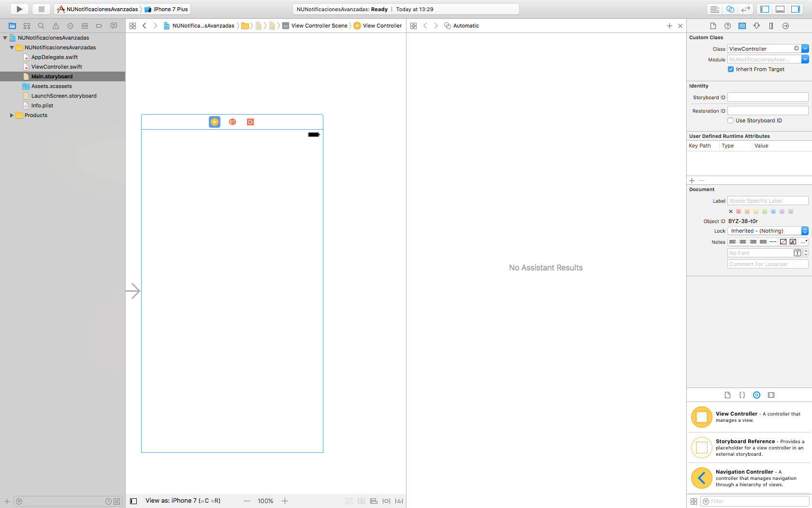Open the iPhone 7 Plus device selector
812x508 pixels.
click(x=166, y=9)
